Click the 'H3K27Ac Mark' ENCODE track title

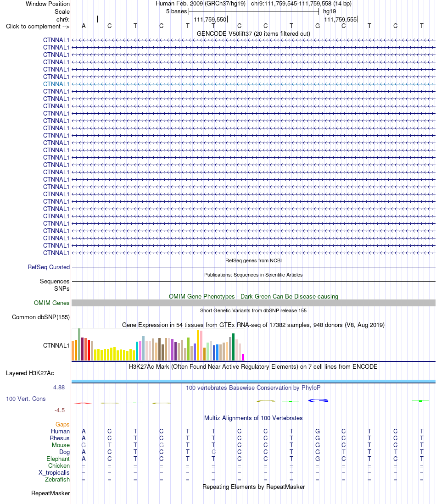(253, 367)
